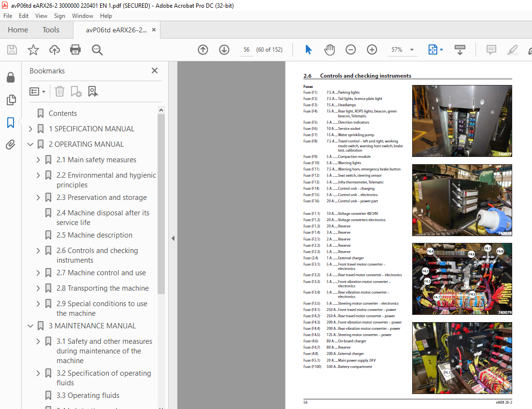Jump to Contents bookmark
This screenshot has width=532, height=409.
[62, 113]
